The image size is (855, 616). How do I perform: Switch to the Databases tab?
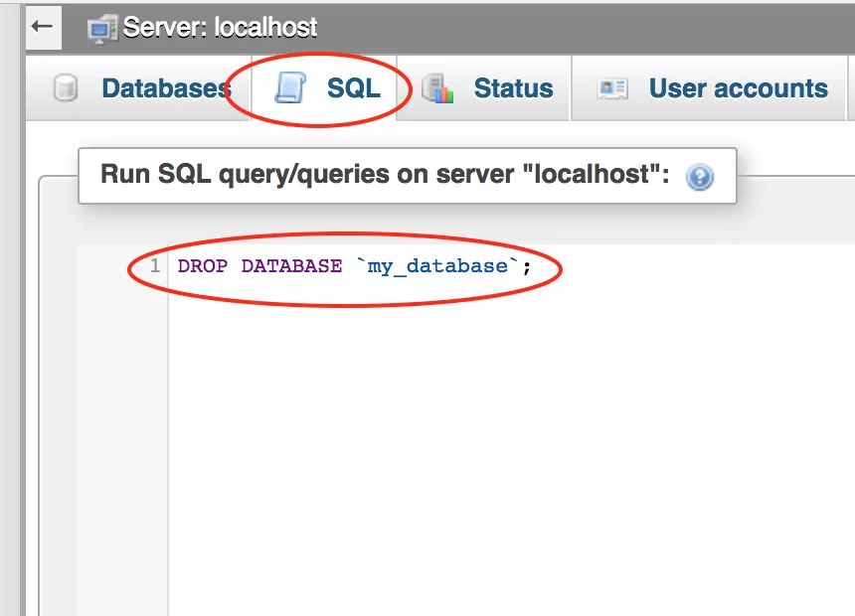[165, 88]
